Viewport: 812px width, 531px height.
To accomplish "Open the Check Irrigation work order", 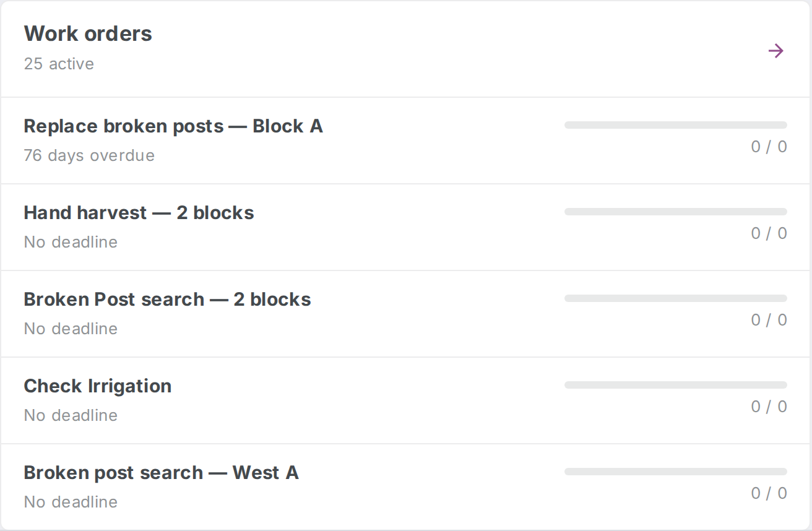I will [406, 400].
